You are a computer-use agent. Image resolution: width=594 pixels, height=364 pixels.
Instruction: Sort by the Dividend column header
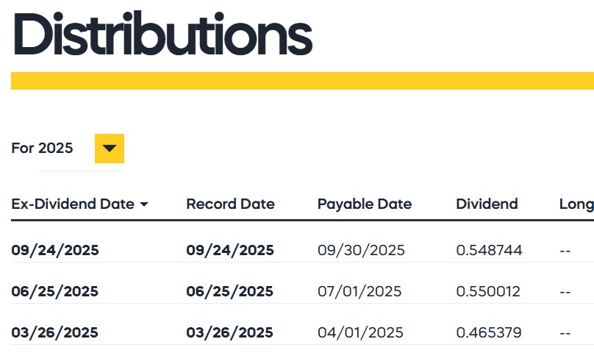(x=487, y=204)
